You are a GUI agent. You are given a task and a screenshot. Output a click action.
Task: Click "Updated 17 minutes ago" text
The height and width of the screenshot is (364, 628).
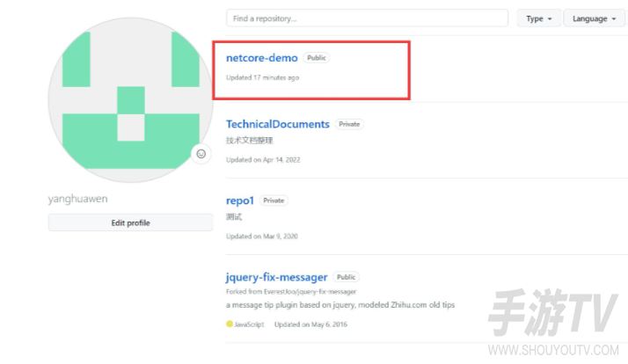pyautogui.click(x=263, y=77)
